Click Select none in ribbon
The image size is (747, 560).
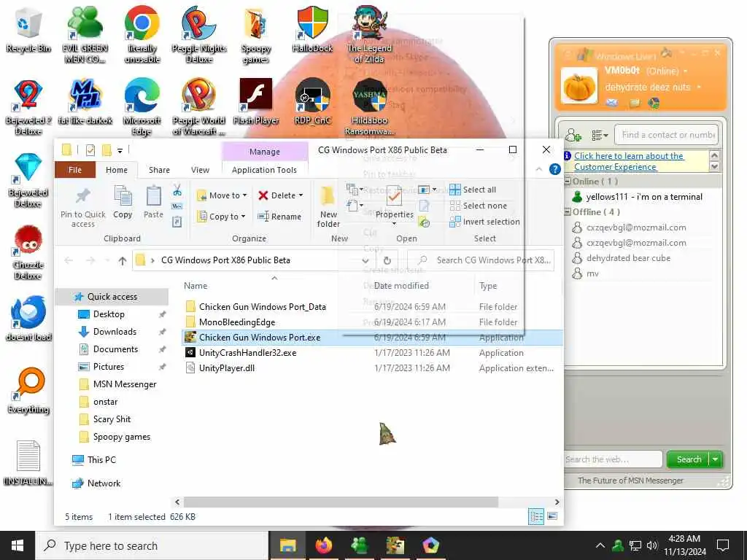tap(479, 206)
